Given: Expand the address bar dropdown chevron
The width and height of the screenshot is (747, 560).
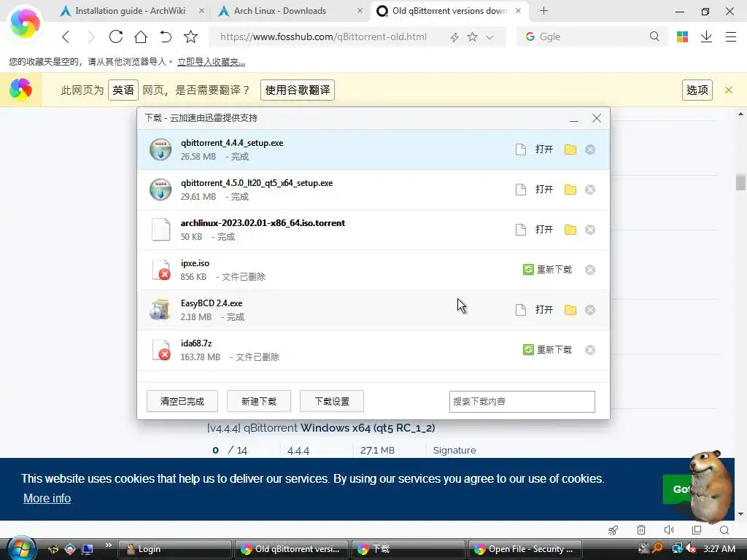Looking at the screenshot, I should [489, 37].
